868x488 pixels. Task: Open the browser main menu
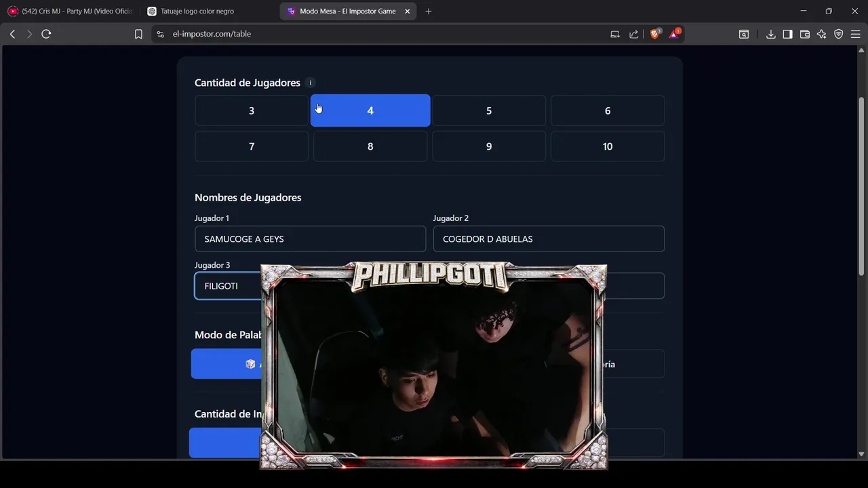coord(855,34)
